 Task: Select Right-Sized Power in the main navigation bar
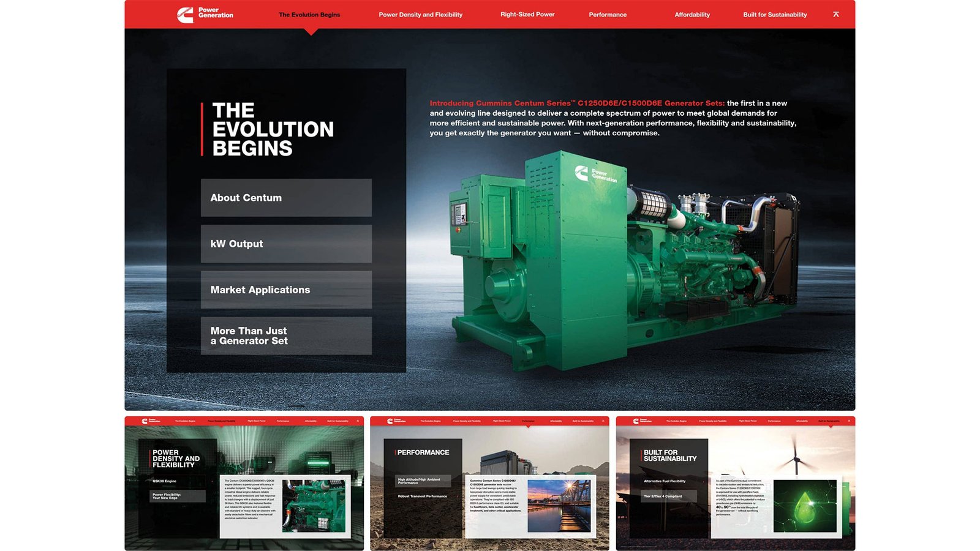click(x=527, y=14)
